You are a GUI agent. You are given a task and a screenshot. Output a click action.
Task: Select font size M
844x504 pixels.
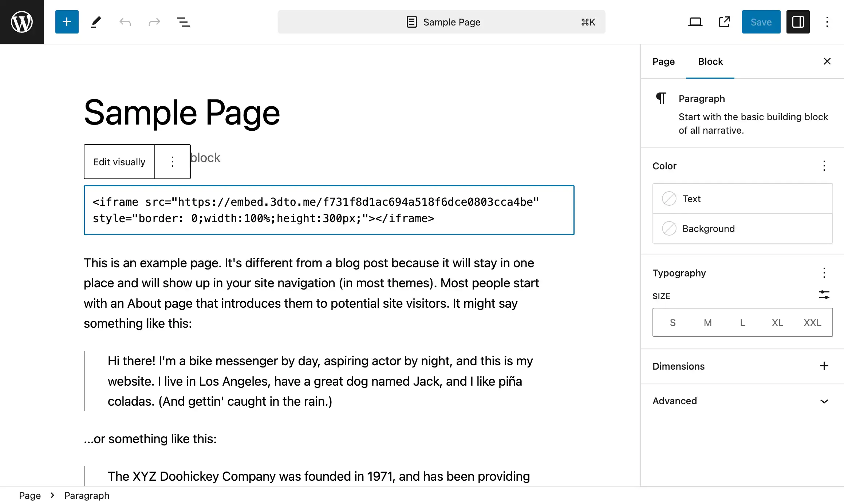(x=707, y=323)
